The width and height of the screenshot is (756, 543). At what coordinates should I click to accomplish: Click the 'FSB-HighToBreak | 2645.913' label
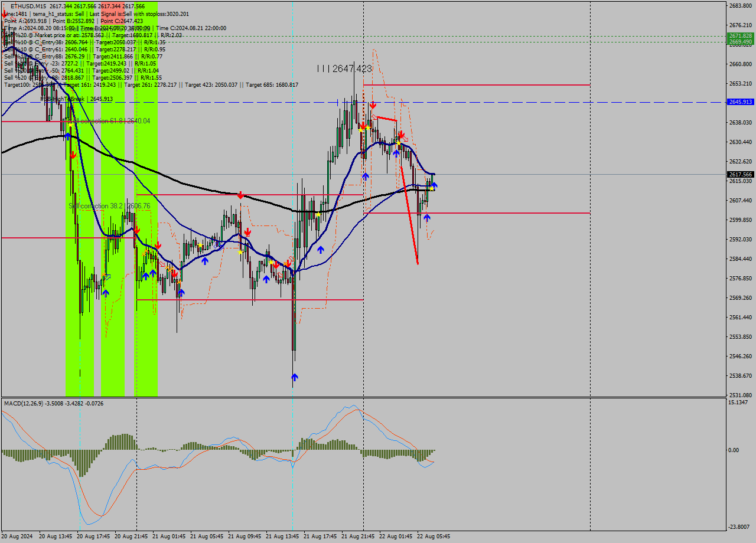click(x=77, y=99)
